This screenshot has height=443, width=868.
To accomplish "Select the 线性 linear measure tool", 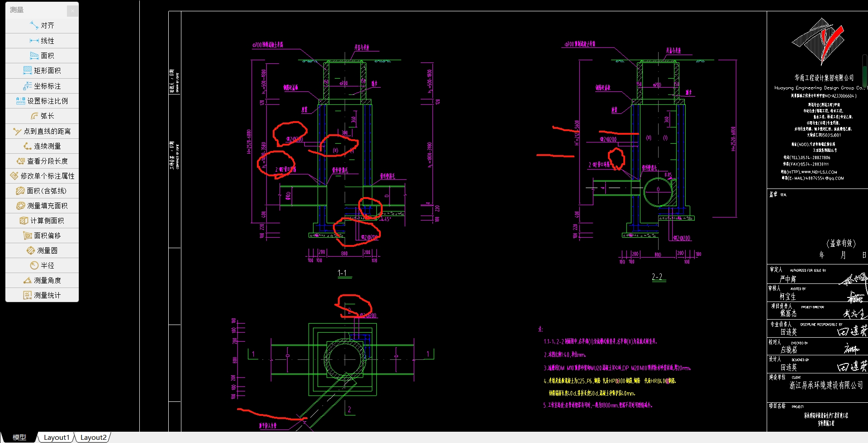I will (42, 41).
